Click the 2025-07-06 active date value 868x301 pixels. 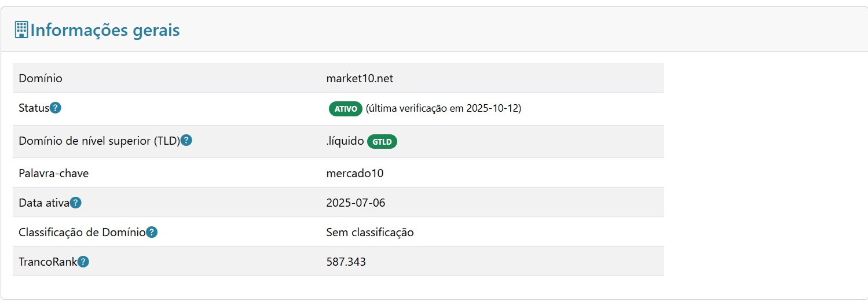point(356,203)
